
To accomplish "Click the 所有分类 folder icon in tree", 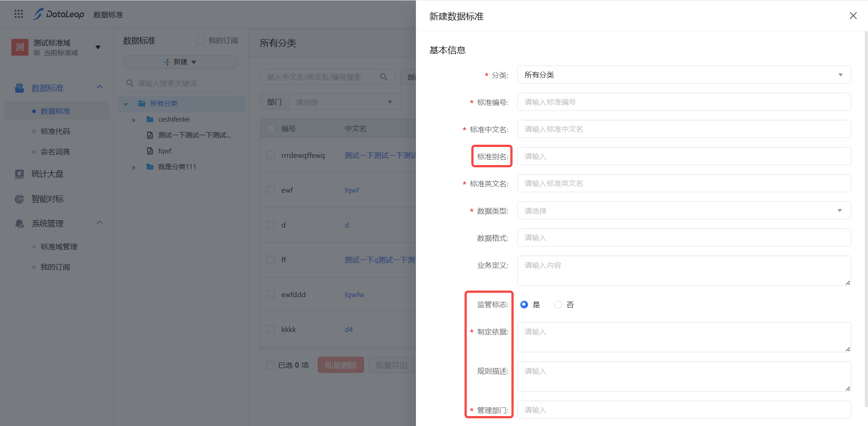I will [142, 104].
